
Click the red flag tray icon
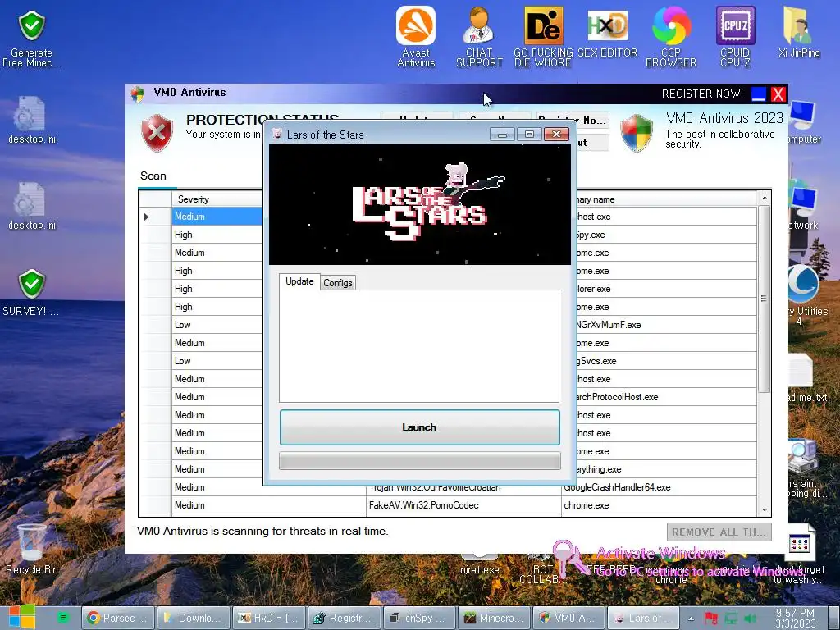(x=711, y=619)
